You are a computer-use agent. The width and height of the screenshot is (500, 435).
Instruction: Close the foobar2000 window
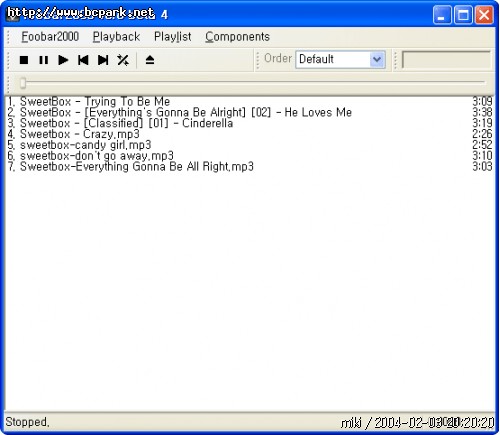[x=484, y=15]
